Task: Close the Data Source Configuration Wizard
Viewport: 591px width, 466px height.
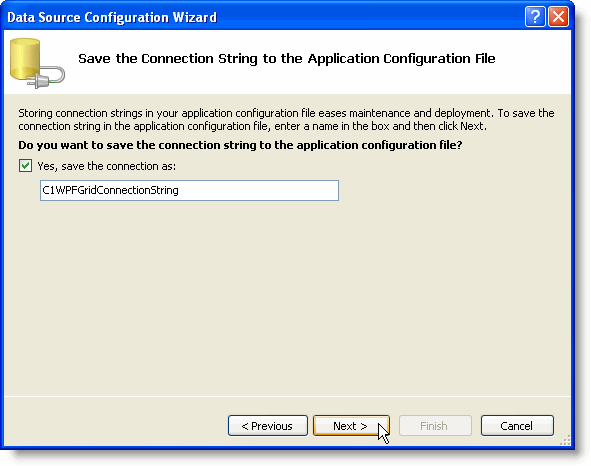Action: [558, 17]
